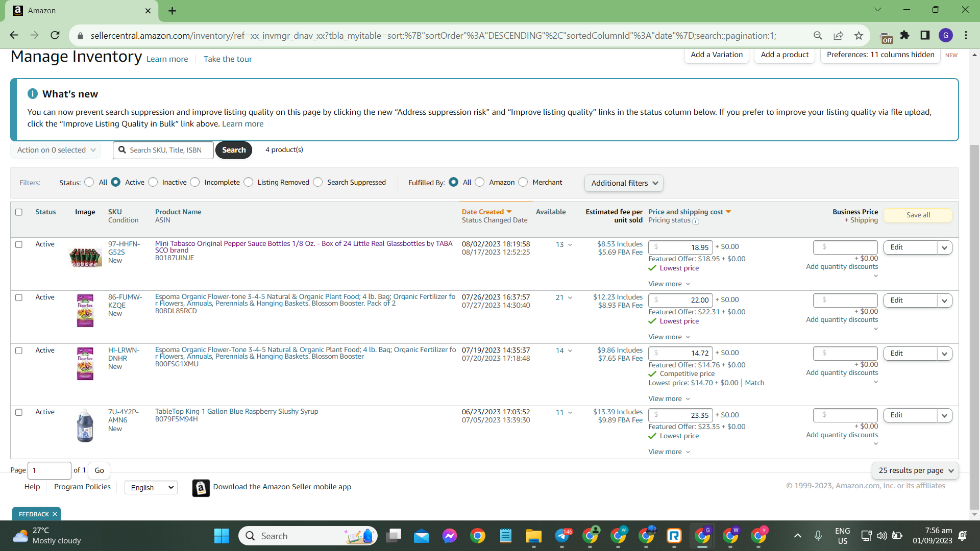Viewport: 980px width, 551px height.
Task: Select the Listing Removed status filter
Action: pos(249,182)
